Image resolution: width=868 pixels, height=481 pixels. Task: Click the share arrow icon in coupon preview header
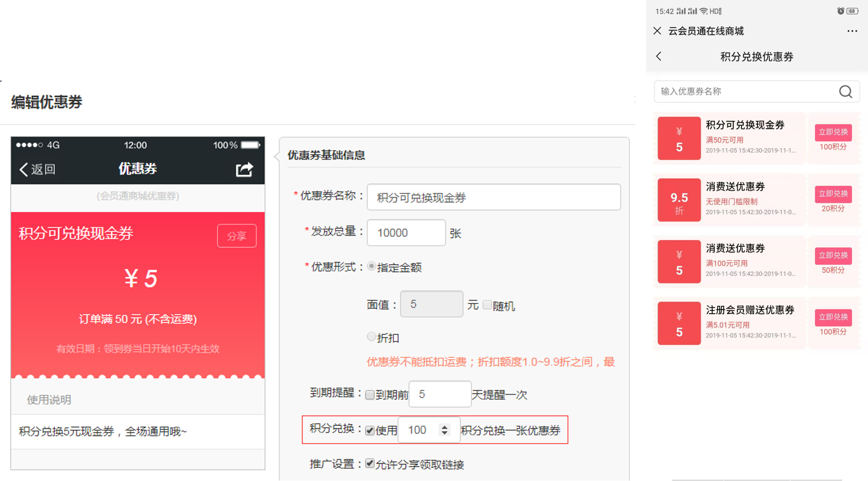244,169
